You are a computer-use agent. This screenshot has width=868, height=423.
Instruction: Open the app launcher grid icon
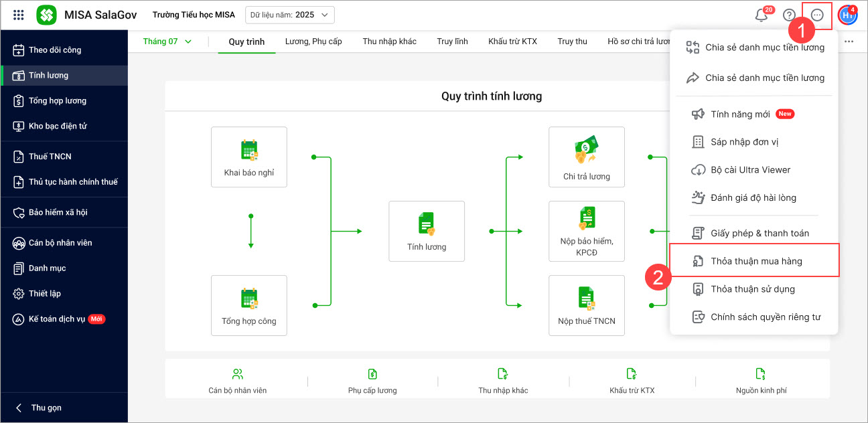(19, 15)
